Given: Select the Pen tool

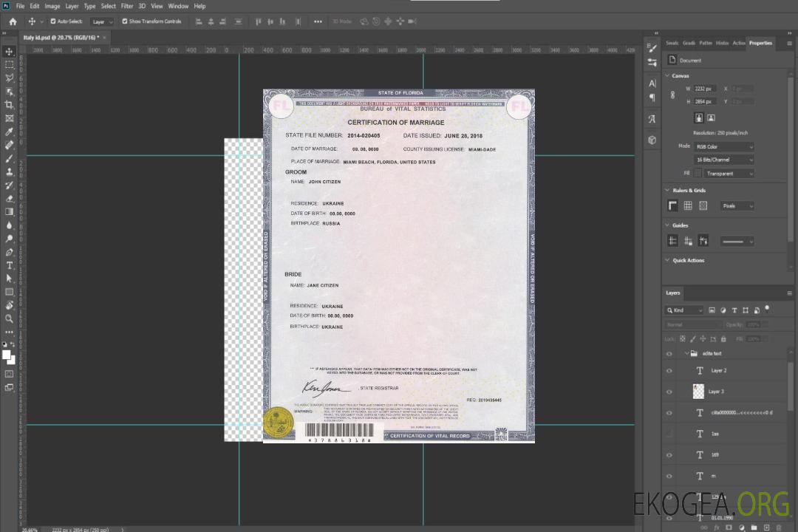Looking at the screenshot, I should click(9, 252).
